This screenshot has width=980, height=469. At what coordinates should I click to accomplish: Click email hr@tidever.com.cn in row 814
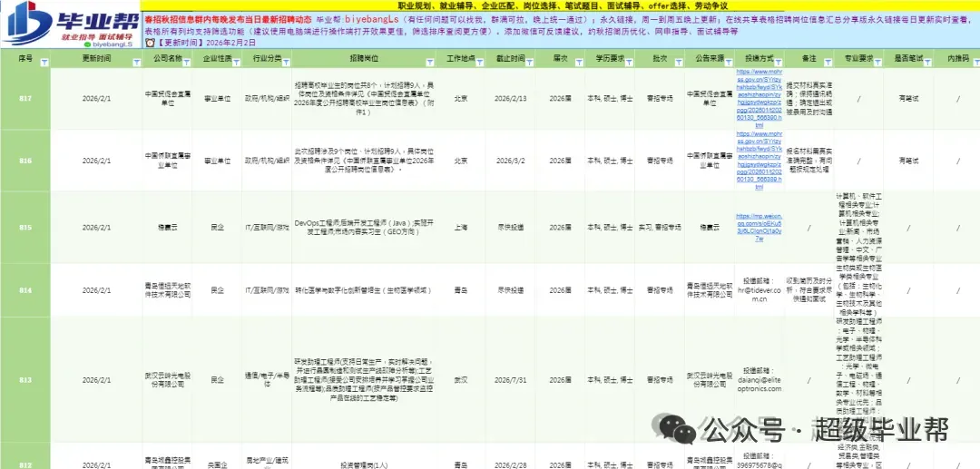(759, 294)
